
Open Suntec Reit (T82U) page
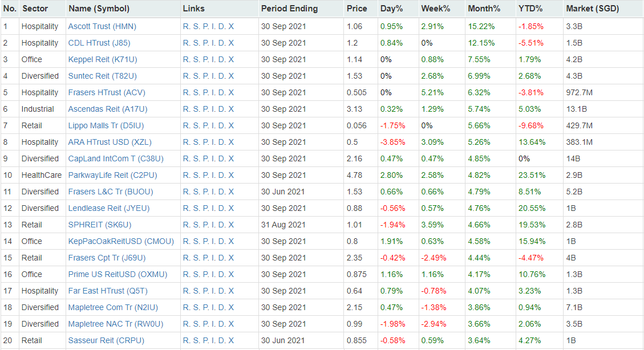(x=102, y=76)
